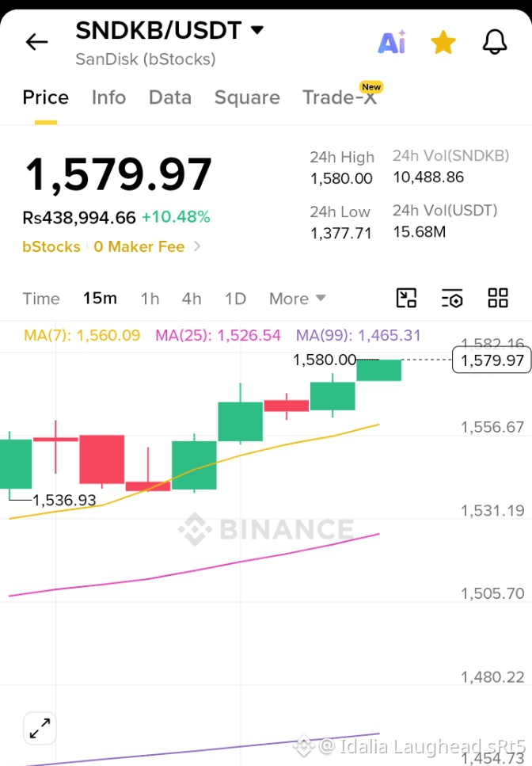This screenshot has width=532, height=766.
Task: Open the AI assistant icon
Action: (x=392, y=42)
